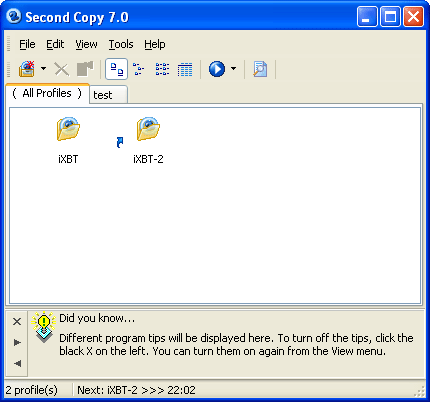Minimize the Second Copy window
This screenshot has width=430, height=402.
(x=367, y=16)
